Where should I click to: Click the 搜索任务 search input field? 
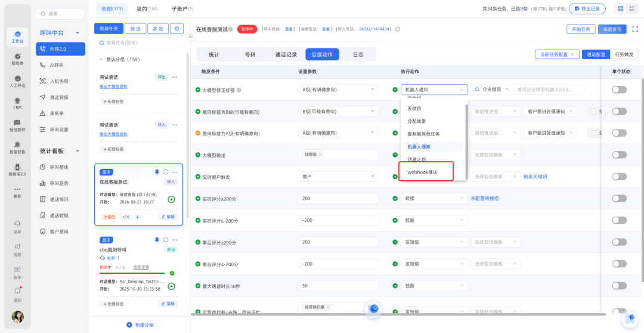(x=142, y=43)
